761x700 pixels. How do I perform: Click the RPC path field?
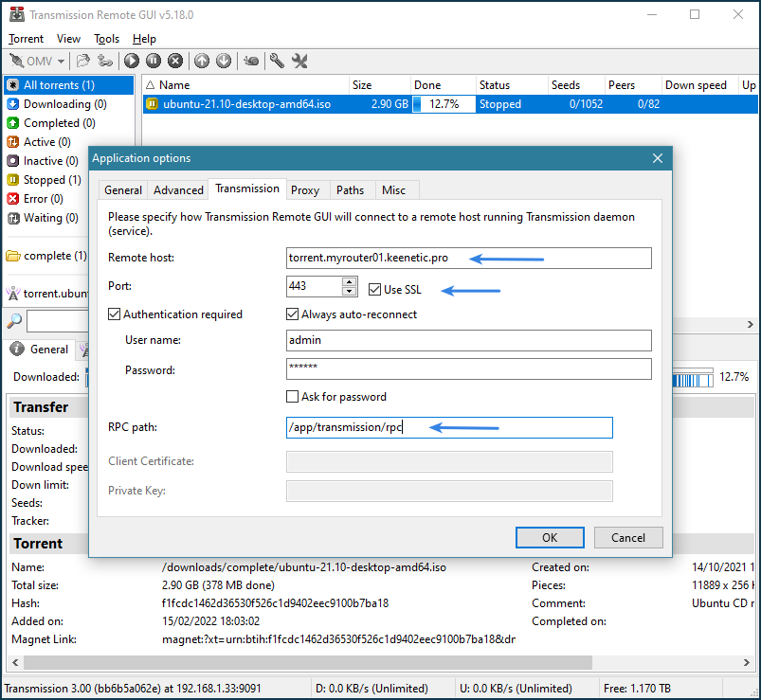point(449,428)
